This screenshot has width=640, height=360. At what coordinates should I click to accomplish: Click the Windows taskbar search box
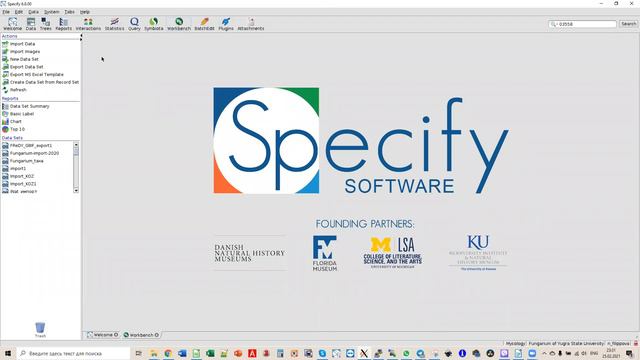[x=73, y=353]
